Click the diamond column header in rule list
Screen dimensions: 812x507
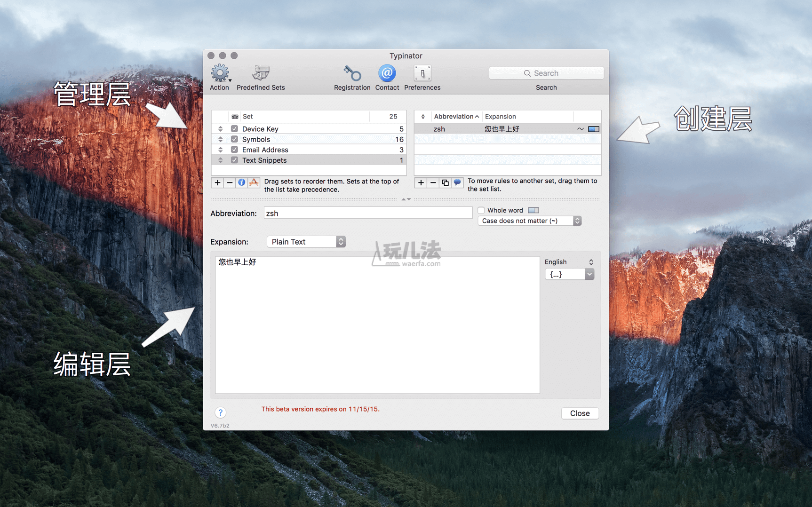[423, 116]
